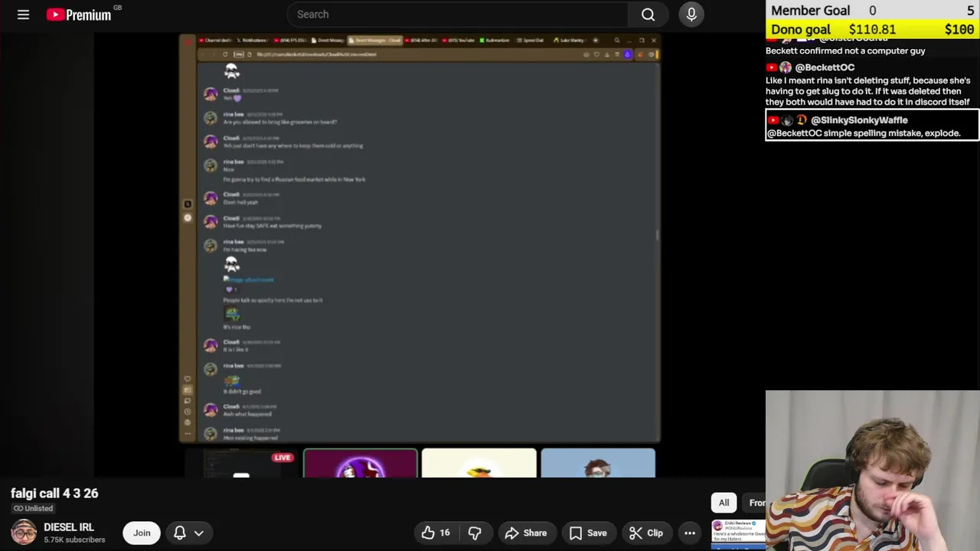
Task: Join the DIESEL IRL channel membership
Action: click(142, 533)
